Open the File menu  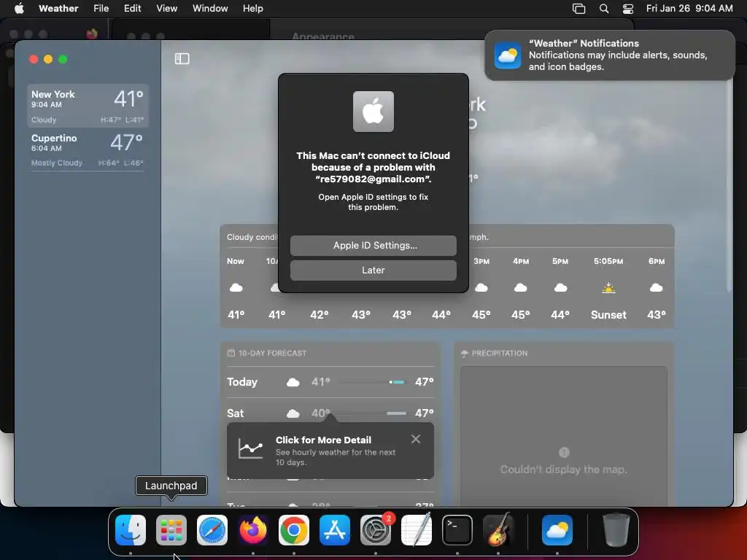coord(101,9)
